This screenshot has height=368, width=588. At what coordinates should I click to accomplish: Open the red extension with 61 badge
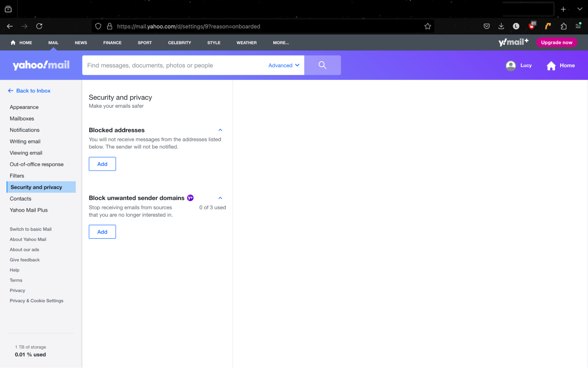click(532, 26)
